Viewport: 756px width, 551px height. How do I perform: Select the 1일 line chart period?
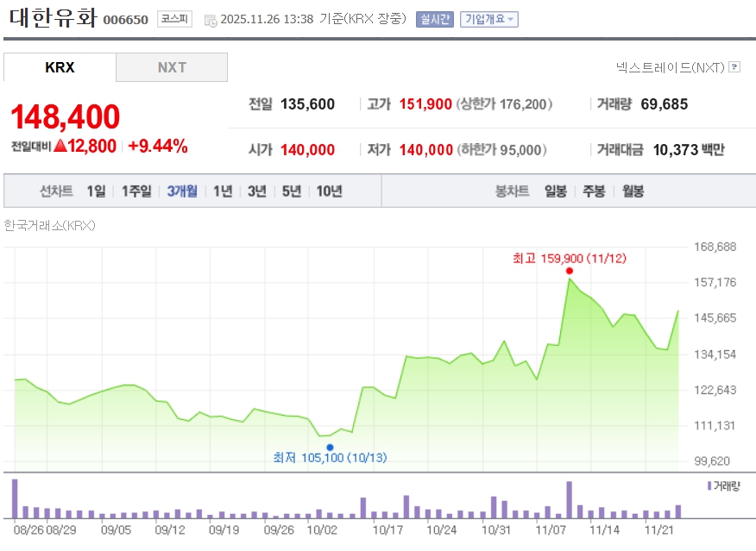click(x=96, y=191)
